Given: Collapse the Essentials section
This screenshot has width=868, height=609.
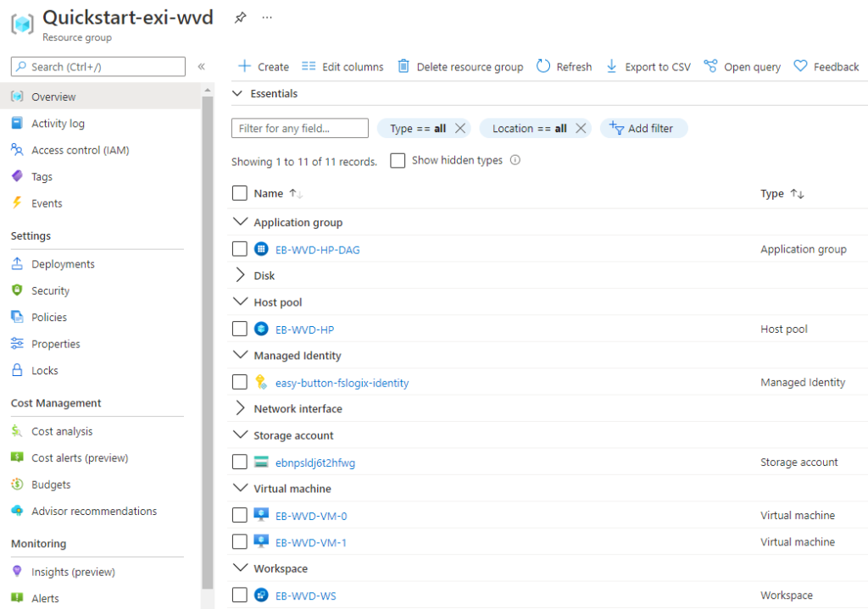Looking at the screenshot, I should (237, 93).
